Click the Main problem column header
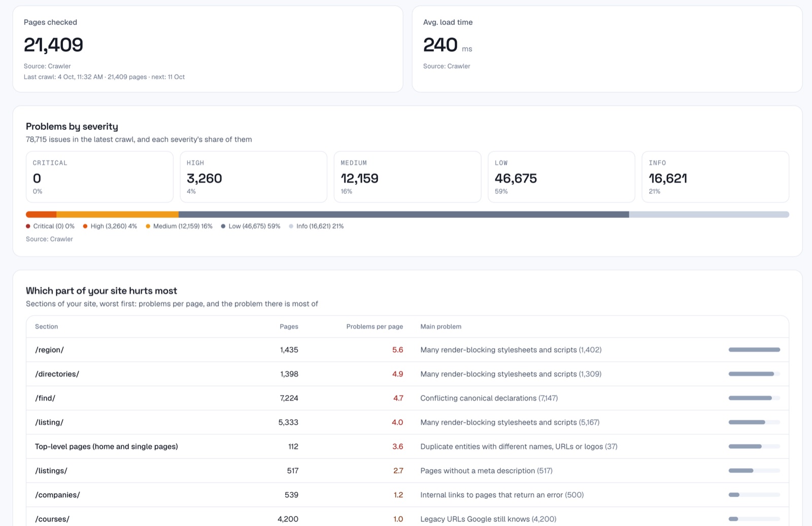 tap(441, 326)
